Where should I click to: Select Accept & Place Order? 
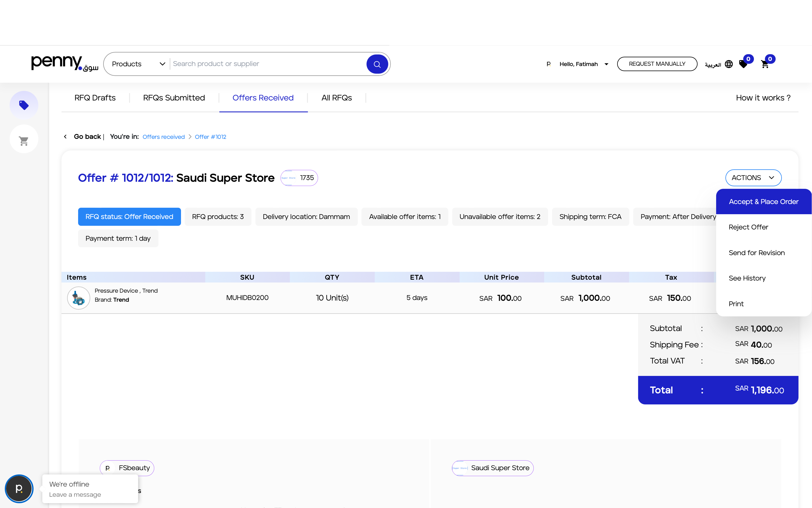pyautogui.click(x=763, y=202)
